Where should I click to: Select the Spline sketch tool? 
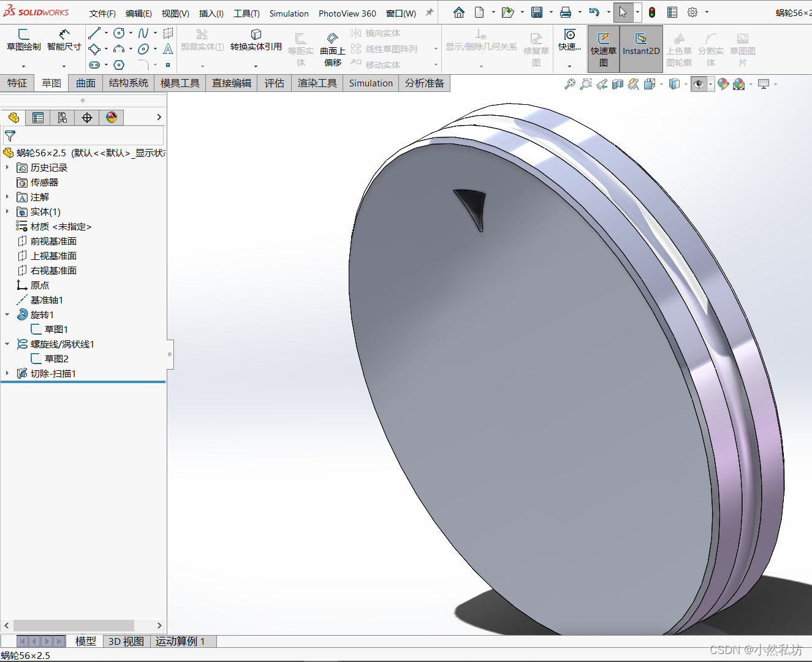pos(143,33)
